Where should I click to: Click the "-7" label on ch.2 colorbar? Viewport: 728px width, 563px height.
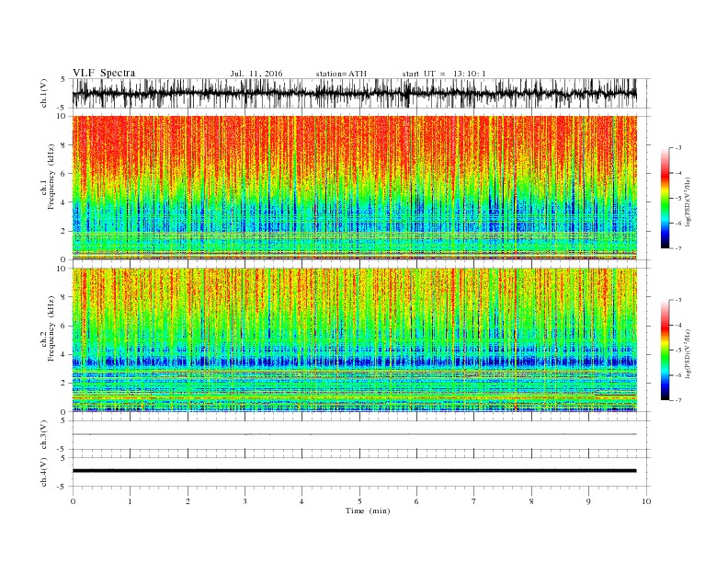(678, 400)
